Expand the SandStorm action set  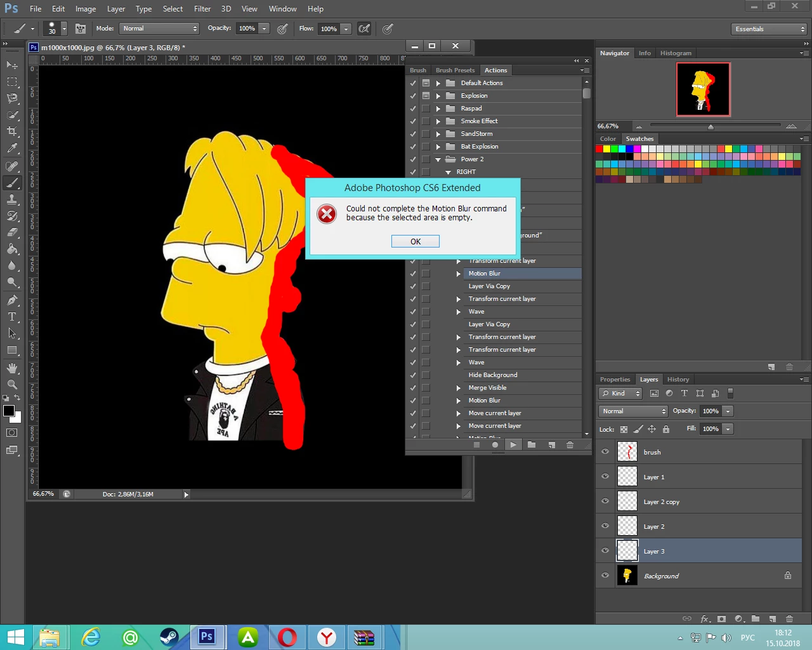coord(438,134)
